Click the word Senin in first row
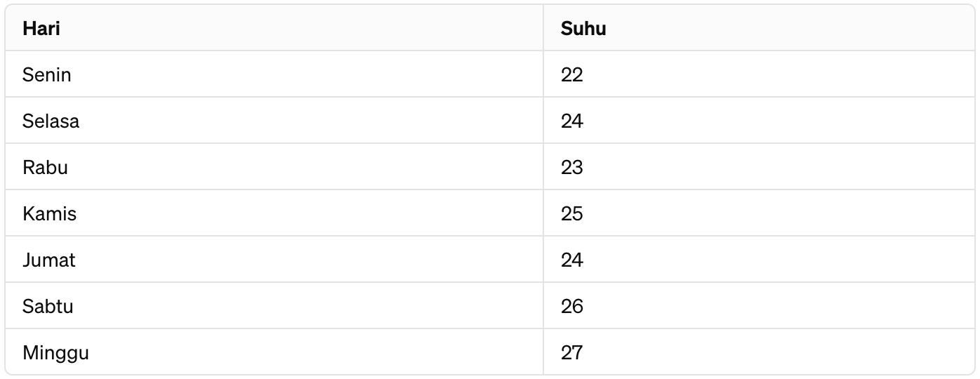 click(46, 74)
